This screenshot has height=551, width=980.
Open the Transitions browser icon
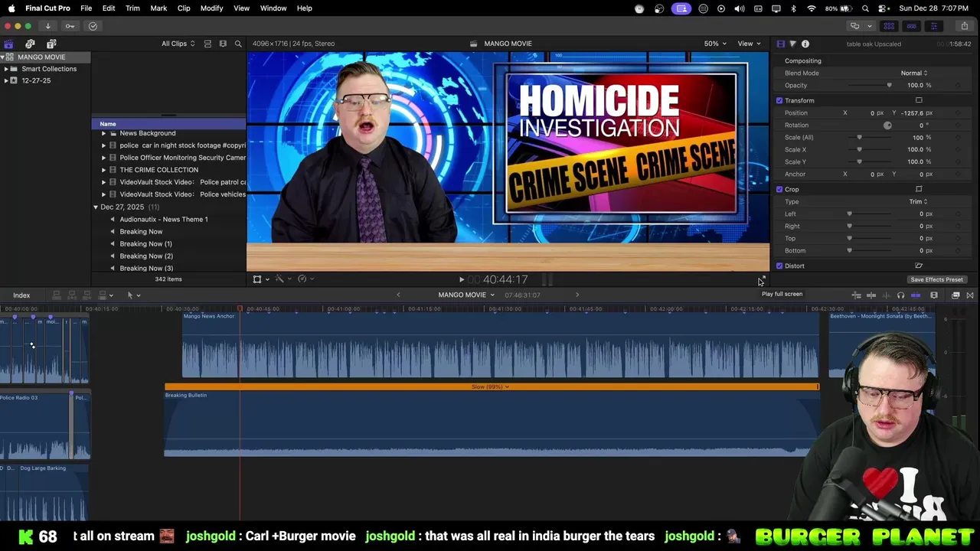[970, 295]
